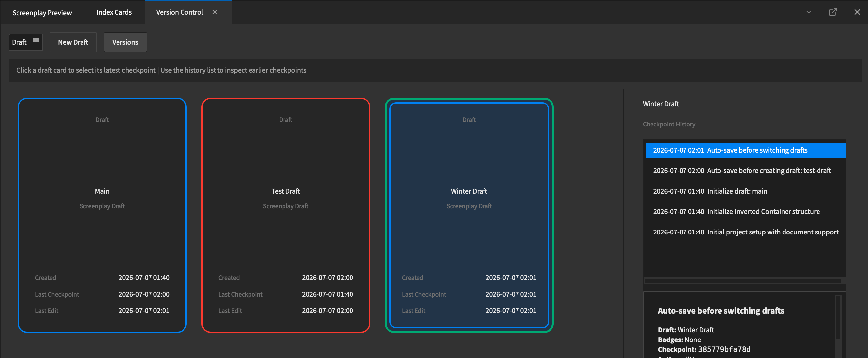Viewport: 868px width, 358px height.
Task: Select checkpoint 'Initialize Inverted Container structure'
Action: point(745,212)
